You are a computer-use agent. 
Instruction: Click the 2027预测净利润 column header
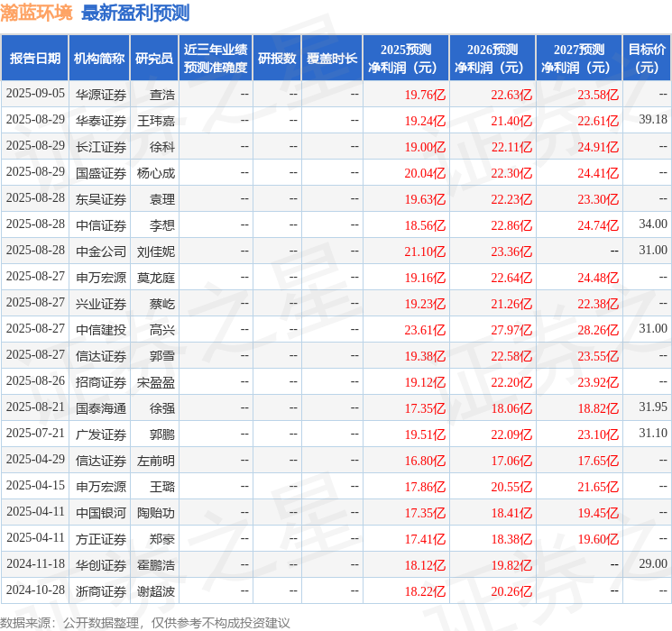(579, 59)
